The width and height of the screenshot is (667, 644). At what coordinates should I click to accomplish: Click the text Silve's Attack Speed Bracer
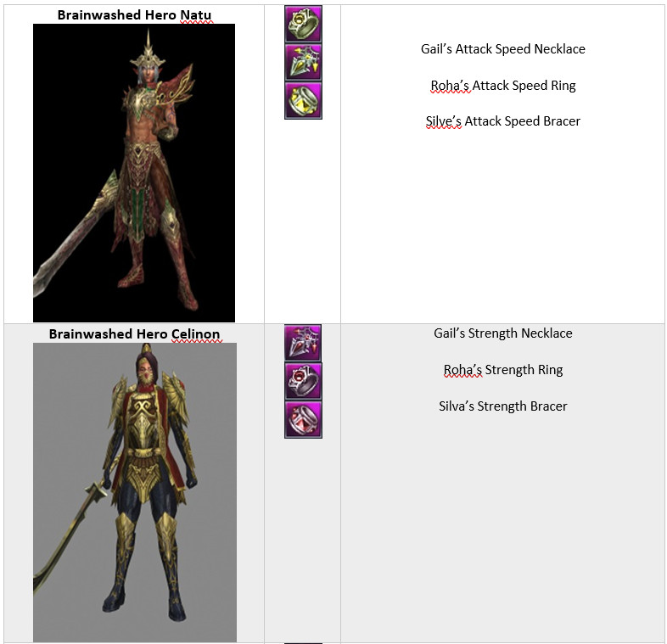(503, 121)
